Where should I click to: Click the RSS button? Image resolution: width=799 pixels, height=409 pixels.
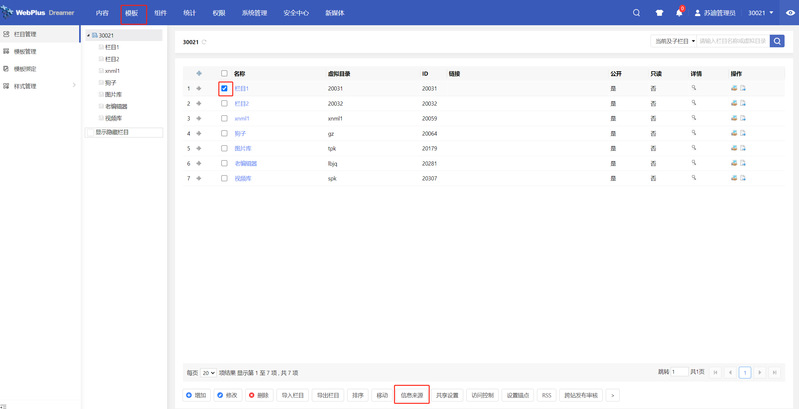point(546,395)
